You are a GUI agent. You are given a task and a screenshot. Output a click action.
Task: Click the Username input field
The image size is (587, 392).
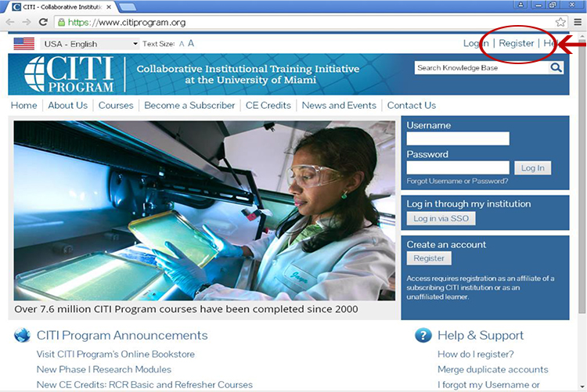click(x=458, y=138)
